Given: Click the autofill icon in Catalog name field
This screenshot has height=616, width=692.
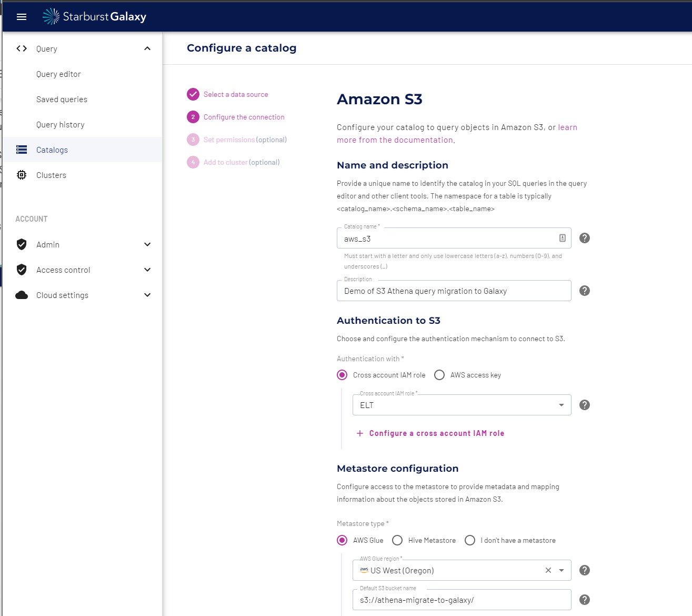Looking at the screenshot, I should point(562,238).
